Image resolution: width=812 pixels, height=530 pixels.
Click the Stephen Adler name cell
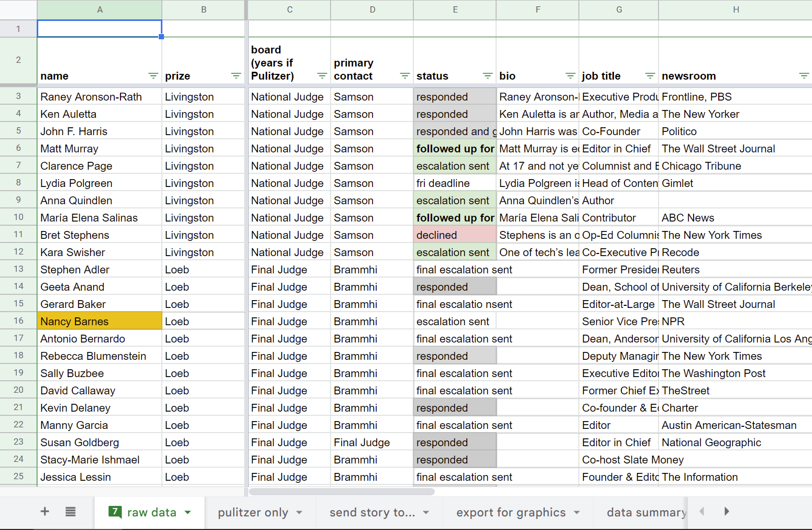(100, 269)
